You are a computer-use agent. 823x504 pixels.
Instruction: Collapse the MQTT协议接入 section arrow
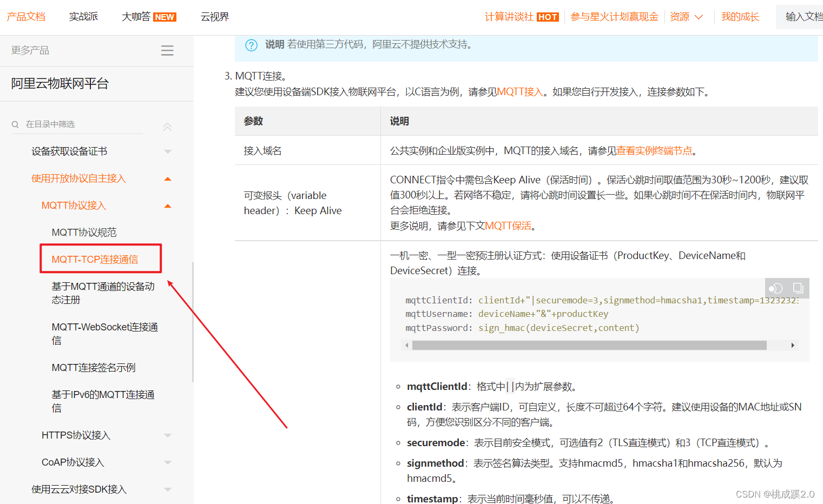(x=168, y=206)
